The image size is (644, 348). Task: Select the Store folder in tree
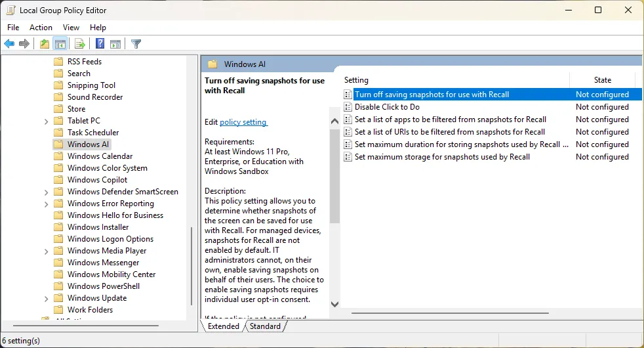pos(76,109)
